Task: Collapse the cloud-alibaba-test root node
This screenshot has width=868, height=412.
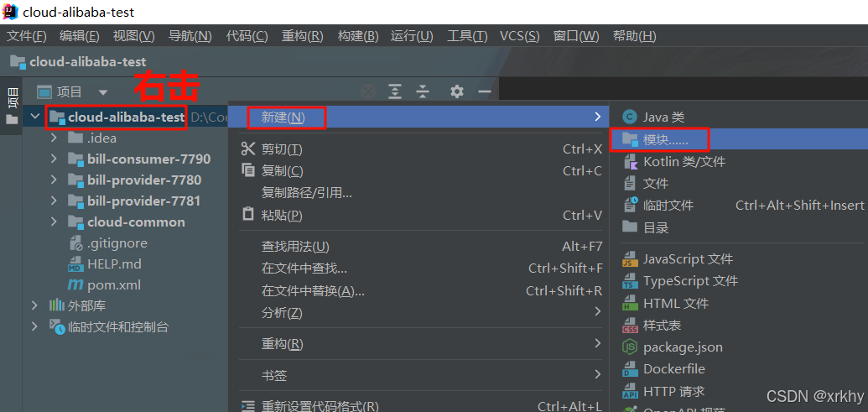Action: (x=35, y=117)
